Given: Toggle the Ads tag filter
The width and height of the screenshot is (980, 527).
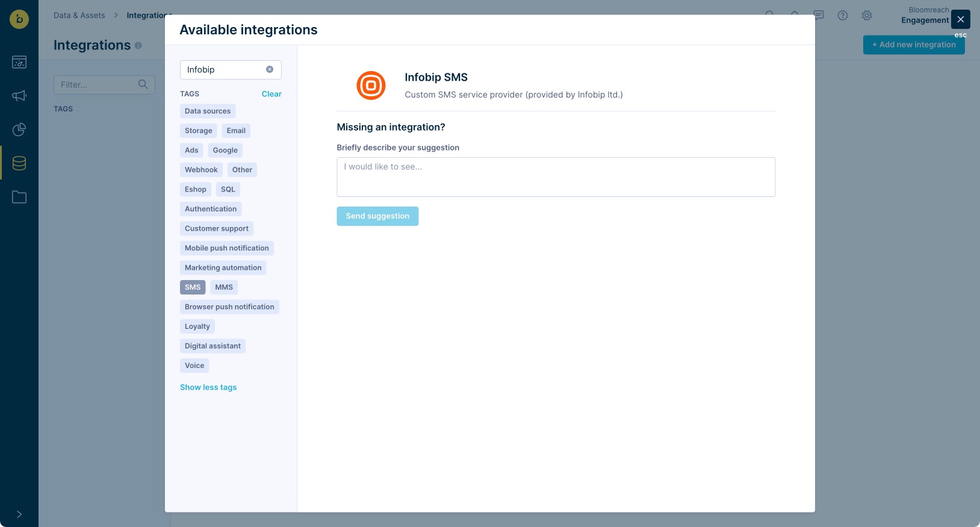Looking at the screenshot, I should (x=191, y=150).
